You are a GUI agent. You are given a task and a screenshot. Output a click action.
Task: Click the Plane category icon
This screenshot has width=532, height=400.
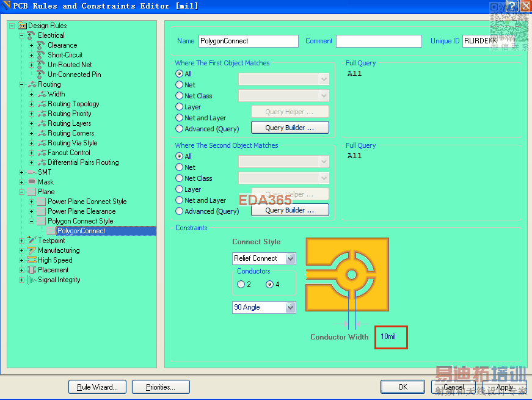(32, 192)
